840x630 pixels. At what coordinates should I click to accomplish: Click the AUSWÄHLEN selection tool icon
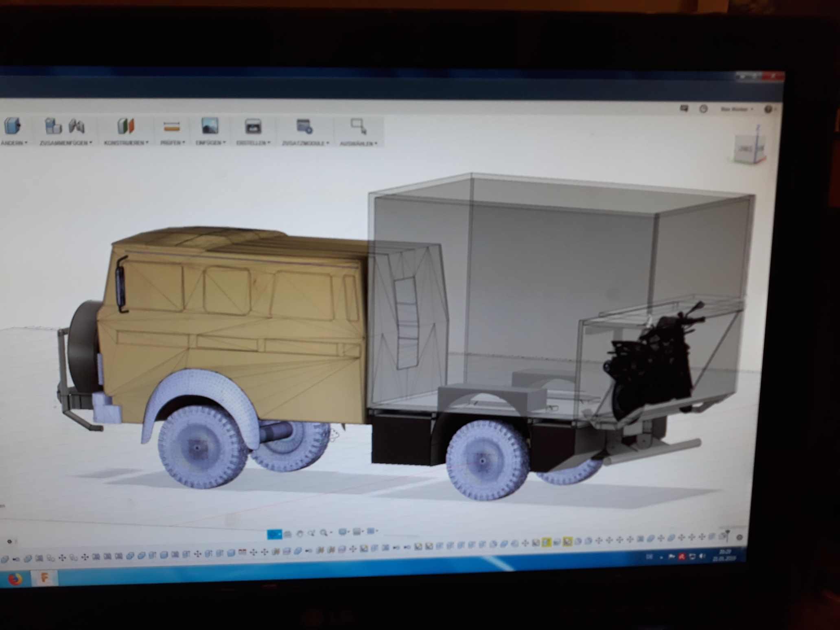pos(359,126)
